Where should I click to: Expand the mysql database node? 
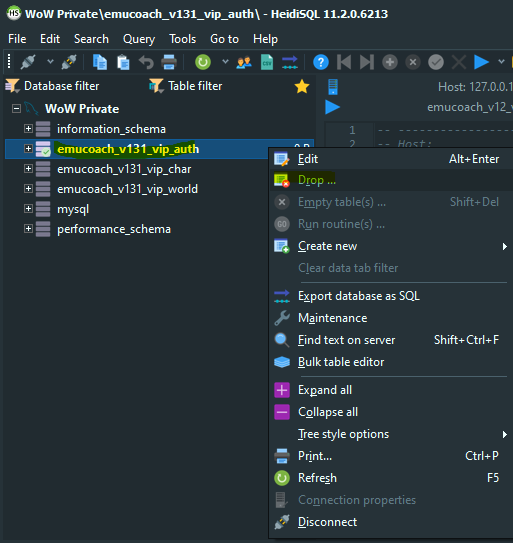28,209
